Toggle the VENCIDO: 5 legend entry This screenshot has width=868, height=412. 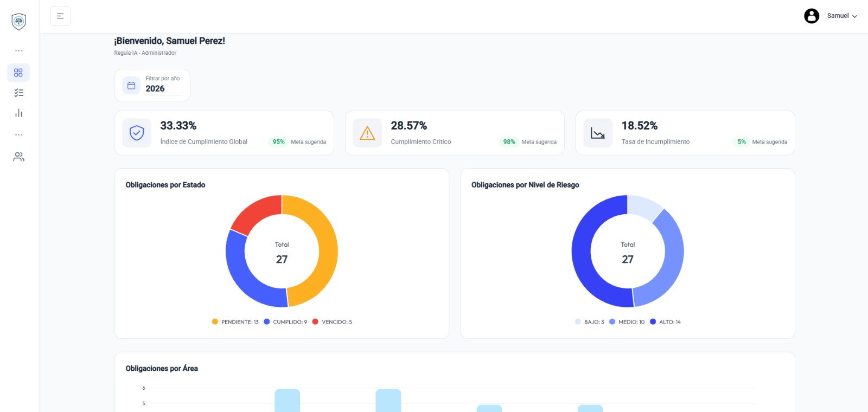click(x=332, y=322)
